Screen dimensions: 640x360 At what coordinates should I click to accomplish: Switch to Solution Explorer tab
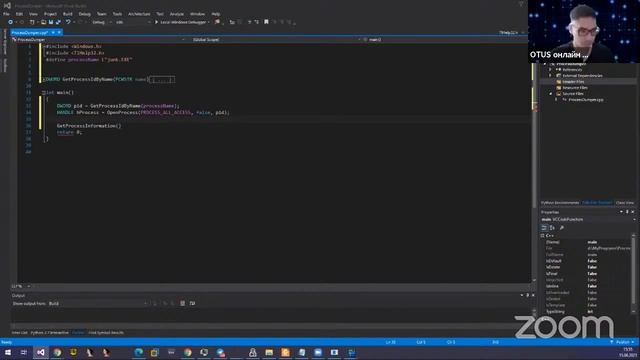[597, 202]
